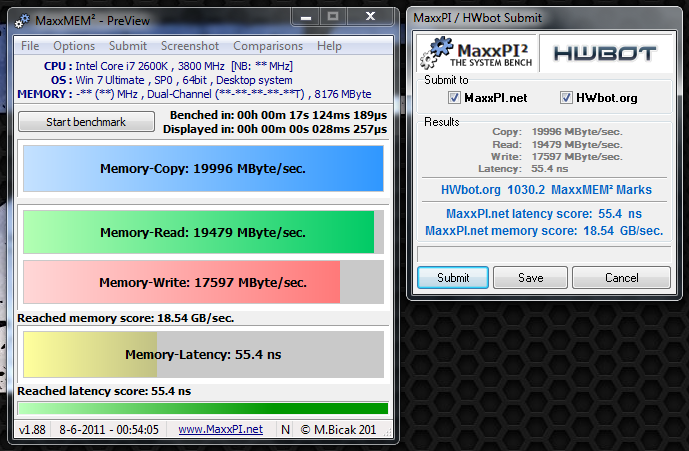Click the Save button
This screenshot has width=689, height=451.
530,277
